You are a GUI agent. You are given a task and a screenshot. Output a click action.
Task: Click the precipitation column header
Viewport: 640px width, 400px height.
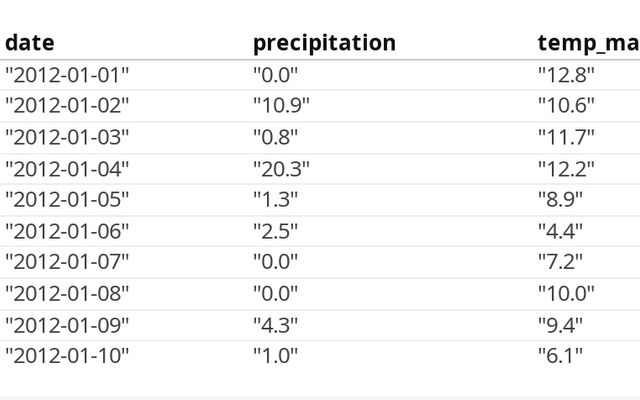[324, 43]
